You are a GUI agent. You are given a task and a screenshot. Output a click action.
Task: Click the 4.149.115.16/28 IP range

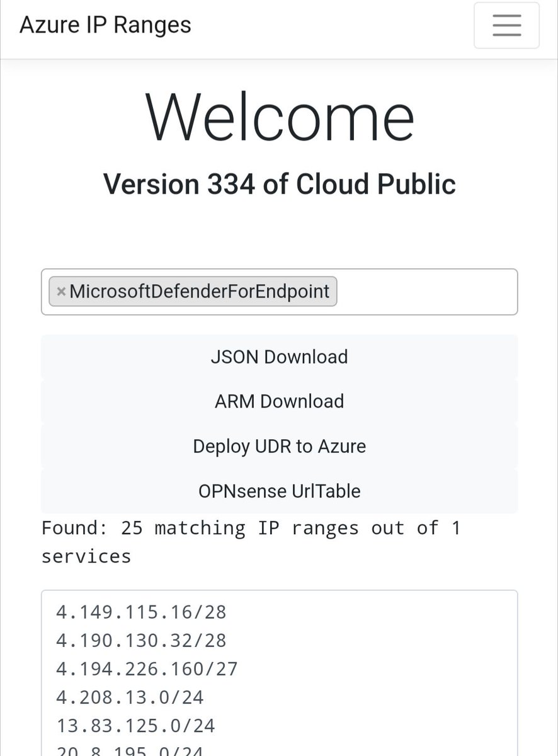tap(141, 612)
